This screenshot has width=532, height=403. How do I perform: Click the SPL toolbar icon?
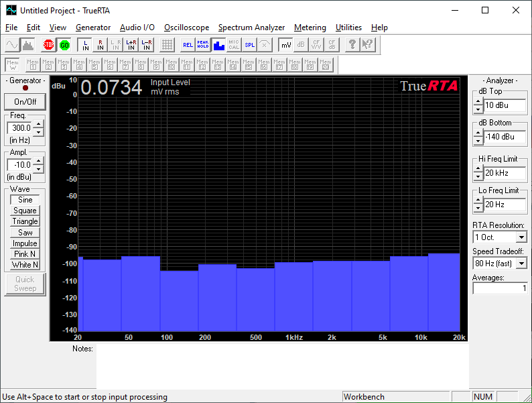click(249, 45)
